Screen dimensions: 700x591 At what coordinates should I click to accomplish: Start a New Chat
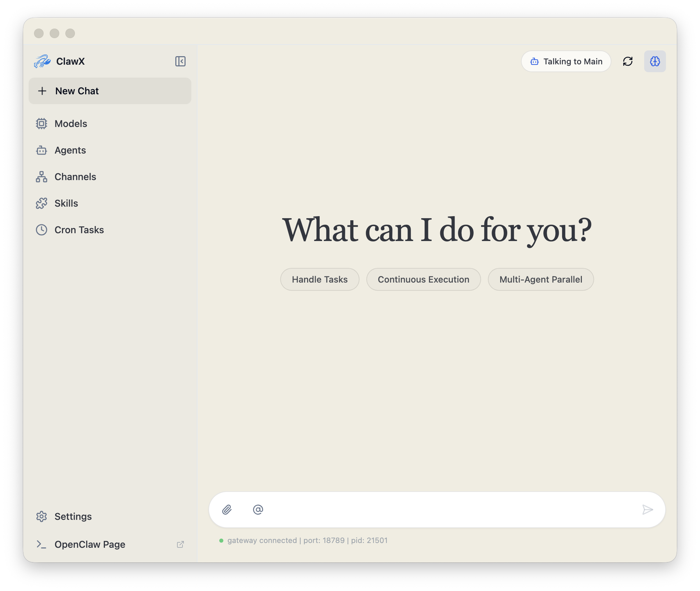[110, 91]
